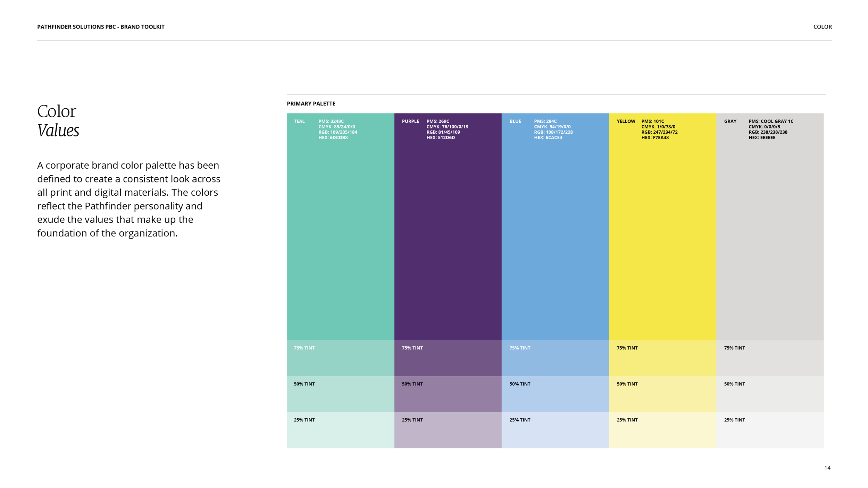This screenshot has width=868, height=488.
Task: Click the PMS 284C label
Action: pyautogui.click(x=545, y=121)
